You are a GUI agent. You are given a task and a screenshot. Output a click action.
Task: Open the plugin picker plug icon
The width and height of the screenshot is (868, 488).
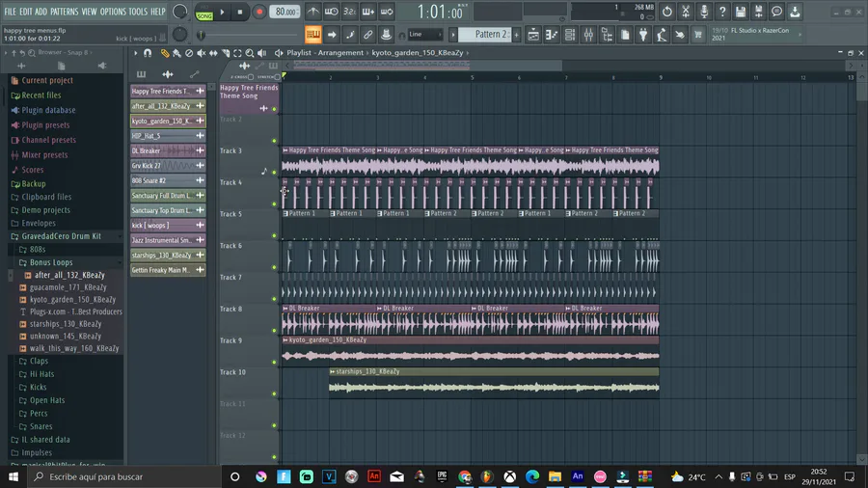click(x=643, y=35)
